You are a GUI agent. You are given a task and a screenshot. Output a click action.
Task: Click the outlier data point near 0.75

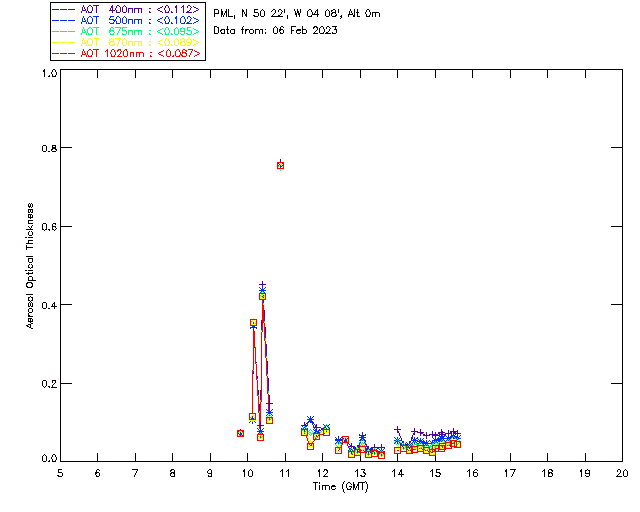[x=280, y=165]
